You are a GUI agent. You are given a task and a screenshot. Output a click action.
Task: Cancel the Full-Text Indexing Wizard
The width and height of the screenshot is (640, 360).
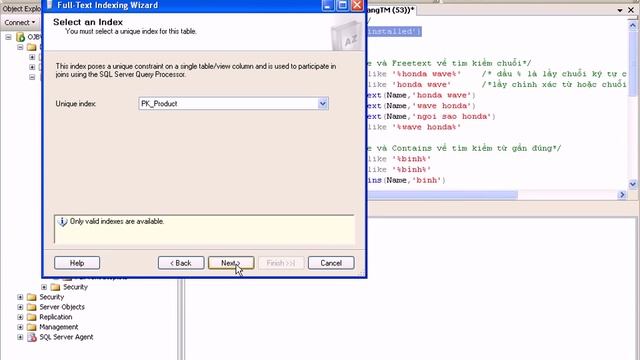pos(331,263)
